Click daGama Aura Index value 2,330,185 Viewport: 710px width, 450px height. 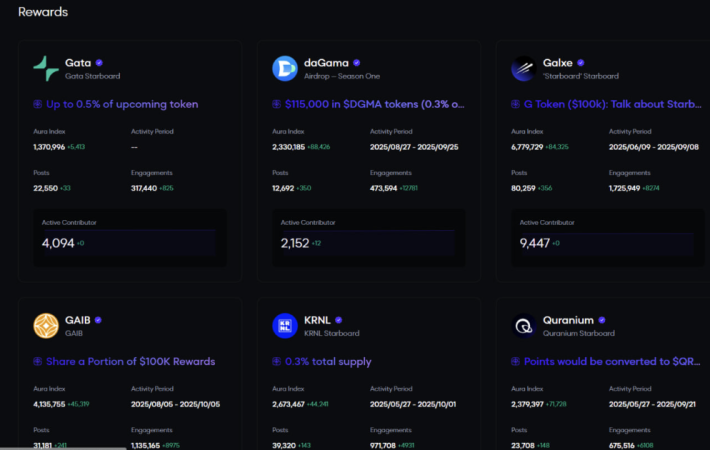point(288,147)
